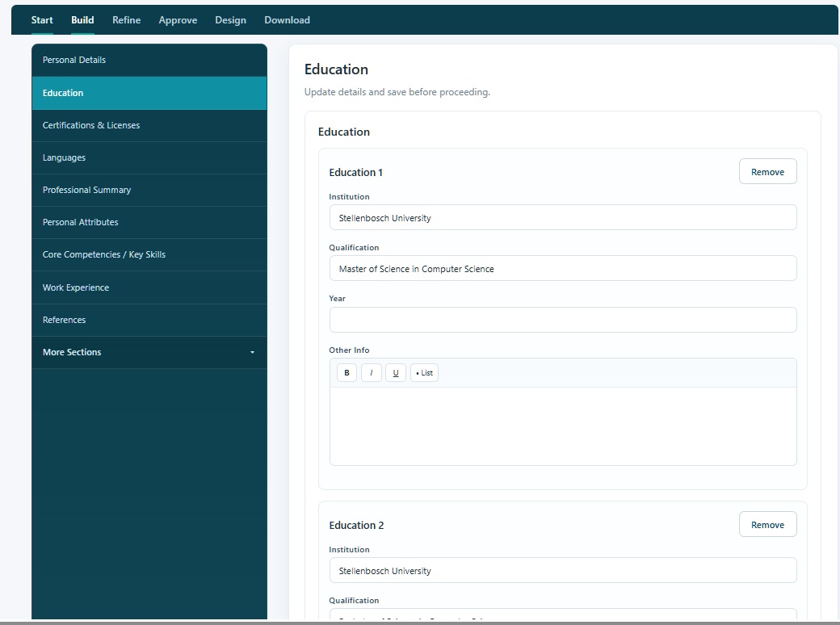Toggle underline formatting in Other Info
The height and width of the screenshot is (625, 840).
(395, 373)
